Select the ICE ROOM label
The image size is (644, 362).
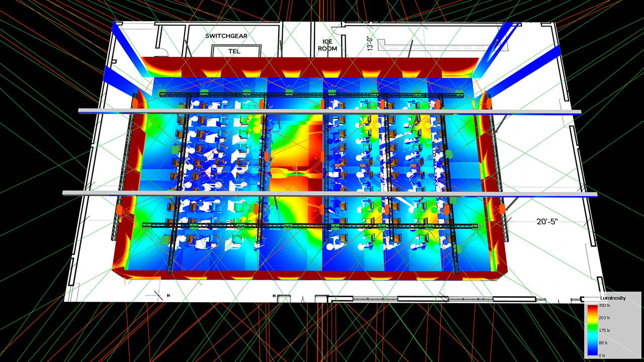327,45
